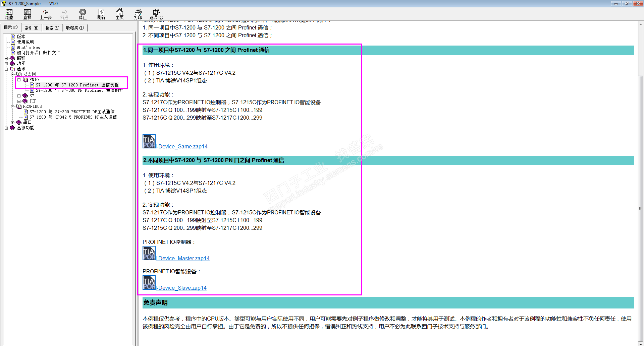Expand the TCP tree node
This screenshot has width=644, height=346.
click(19, 101)
